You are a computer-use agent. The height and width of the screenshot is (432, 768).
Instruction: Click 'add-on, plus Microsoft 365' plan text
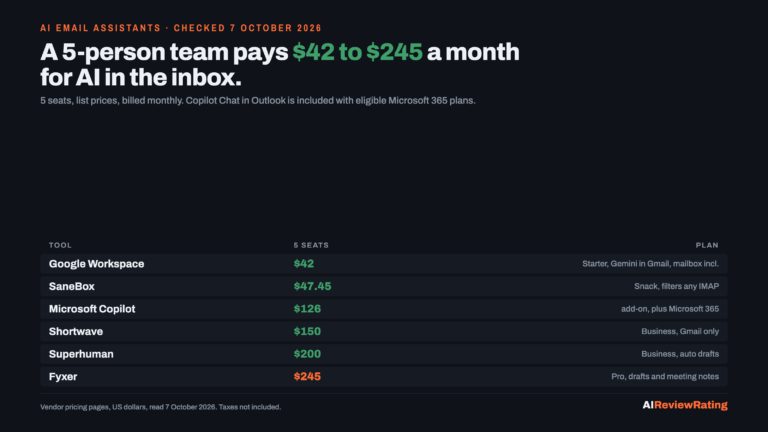[670, 309]
